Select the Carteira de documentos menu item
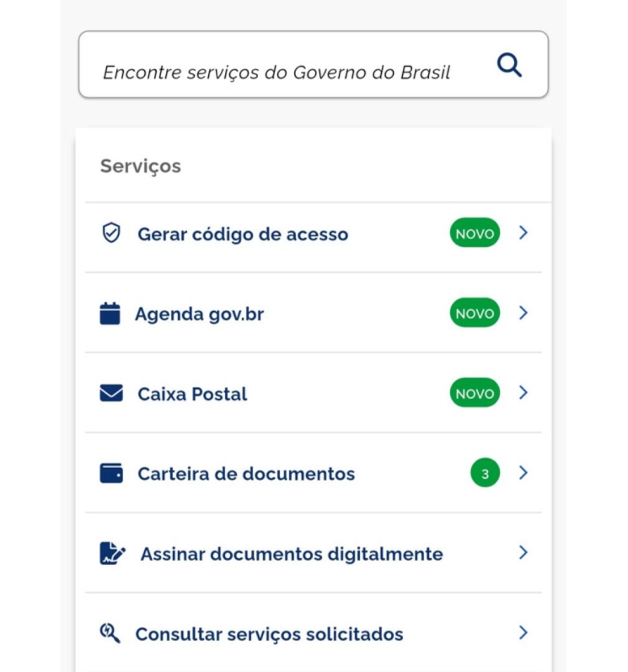 coord(246,474)
